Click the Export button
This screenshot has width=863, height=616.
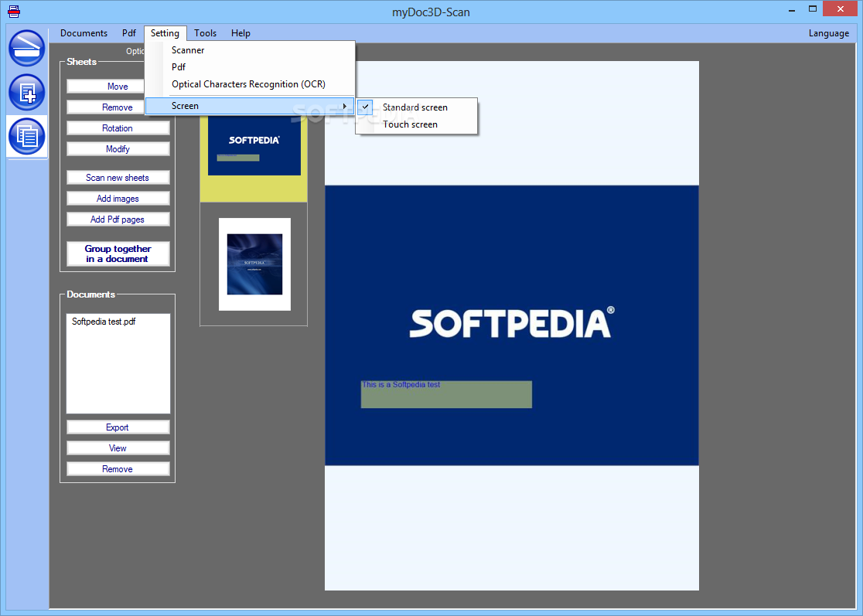tap(118, 427)
